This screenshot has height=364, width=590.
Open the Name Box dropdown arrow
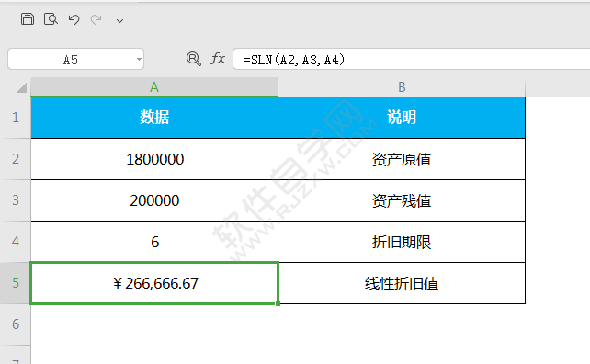(139, 59)
